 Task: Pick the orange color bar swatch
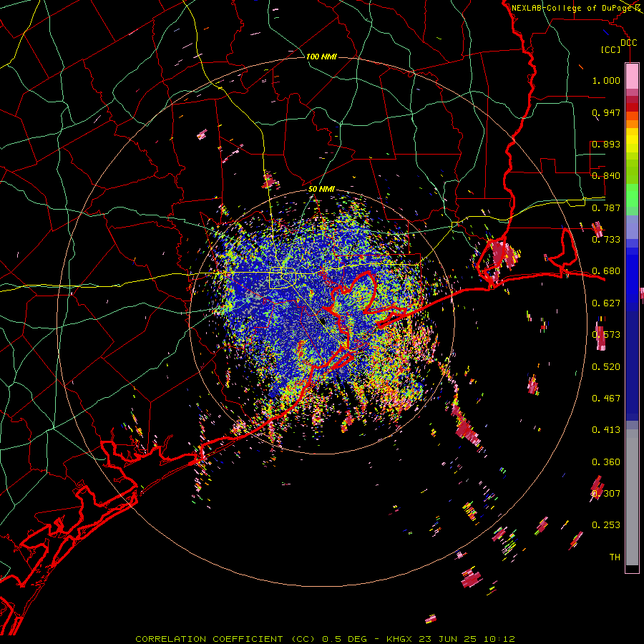632,124
